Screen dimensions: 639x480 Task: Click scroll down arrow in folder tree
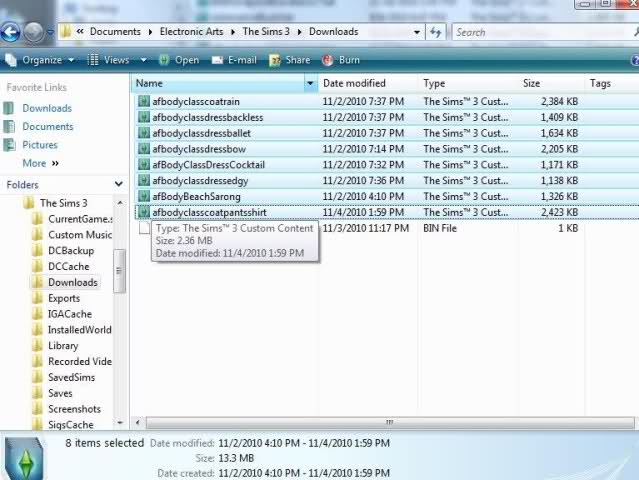point(120,423)
